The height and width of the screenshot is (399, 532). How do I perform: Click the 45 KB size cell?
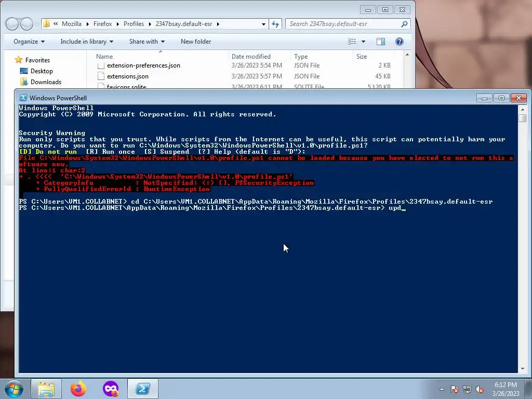pos(383,76)
